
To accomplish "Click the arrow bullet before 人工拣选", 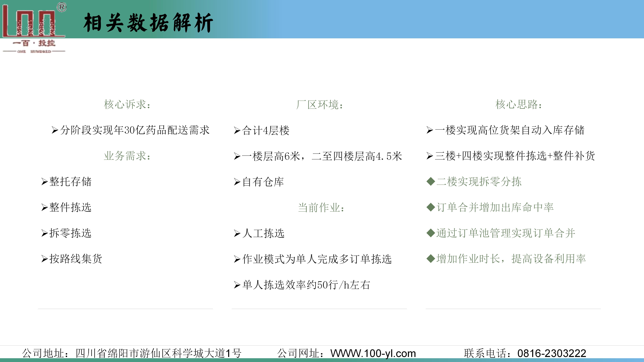I will 237,233.
